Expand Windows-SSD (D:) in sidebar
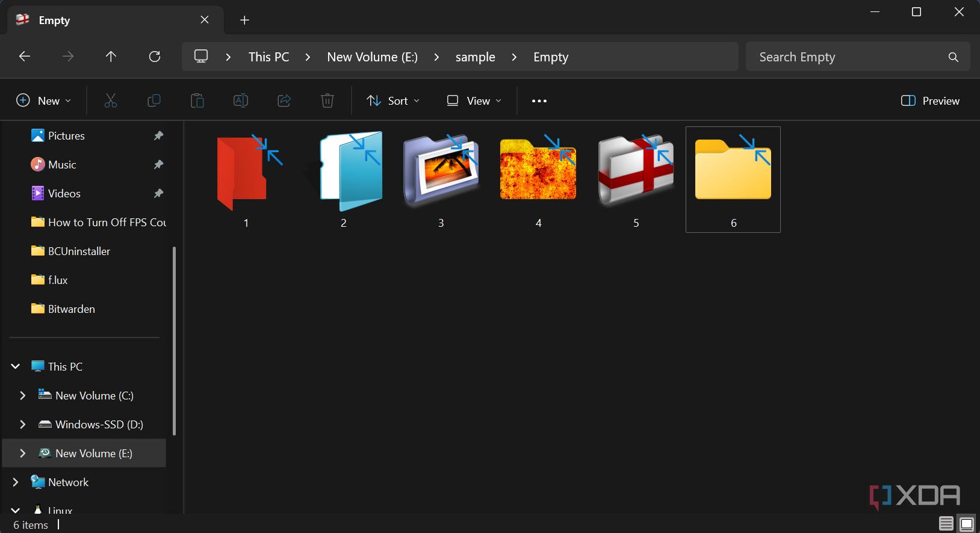Screen dimensions: 980x533 (x=23, y=424)
